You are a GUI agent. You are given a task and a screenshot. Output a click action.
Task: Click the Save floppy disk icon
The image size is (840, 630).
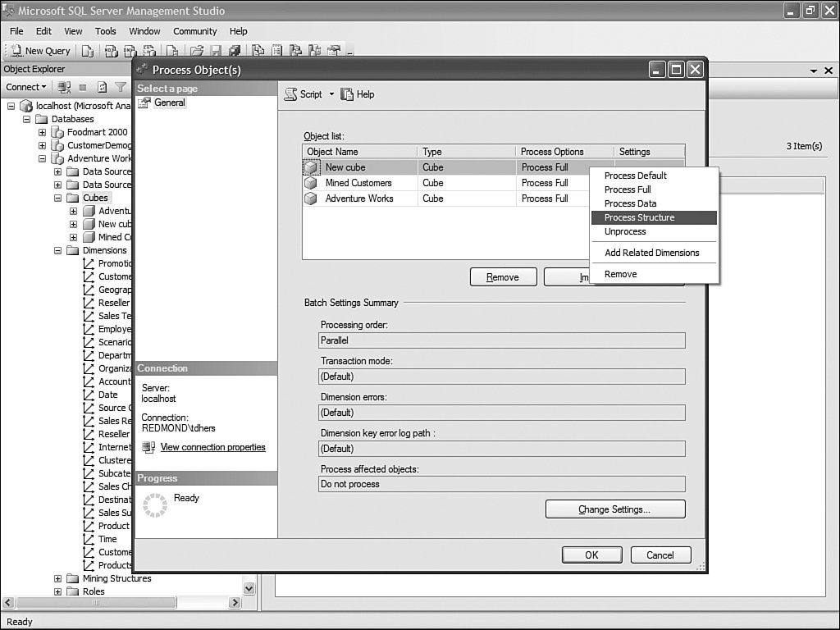pyautogui.click(x=216, y=51)
